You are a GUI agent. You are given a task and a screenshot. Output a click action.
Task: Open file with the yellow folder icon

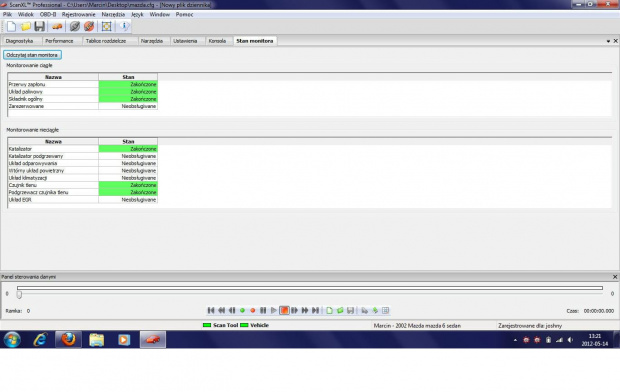(x=26, y=27)
